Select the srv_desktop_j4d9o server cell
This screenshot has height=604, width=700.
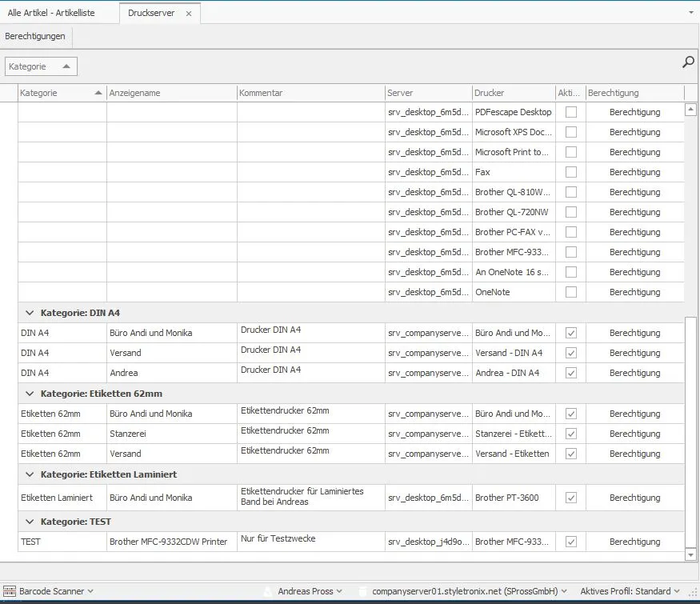click(x=428, y=542)
